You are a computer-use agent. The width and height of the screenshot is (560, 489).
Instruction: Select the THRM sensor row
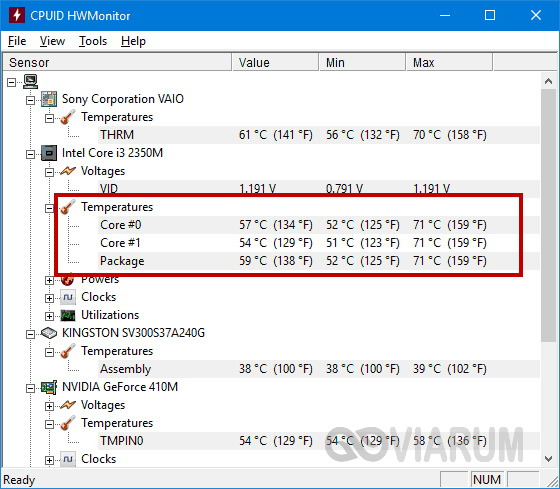[319, 135]
